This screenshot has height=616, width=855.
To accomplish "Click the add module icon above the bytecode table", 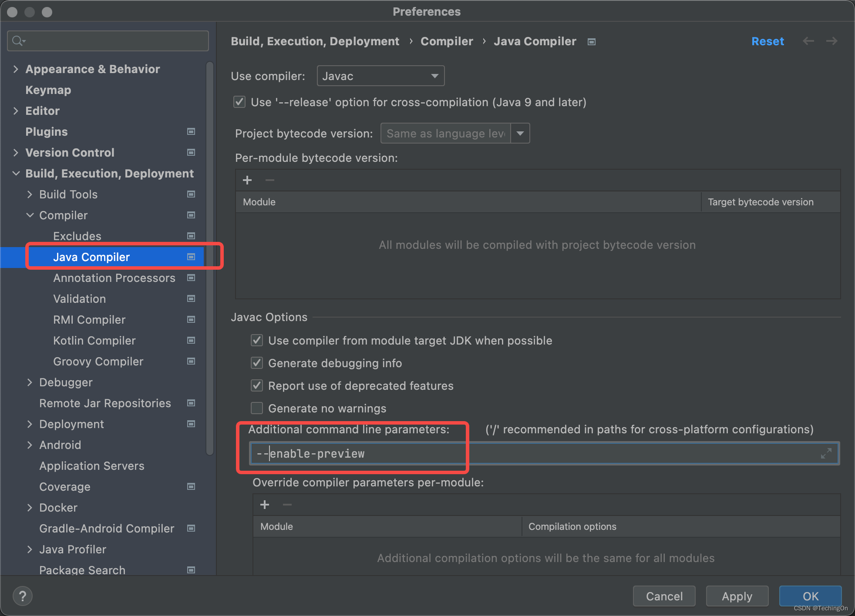I will click(247, 180).
